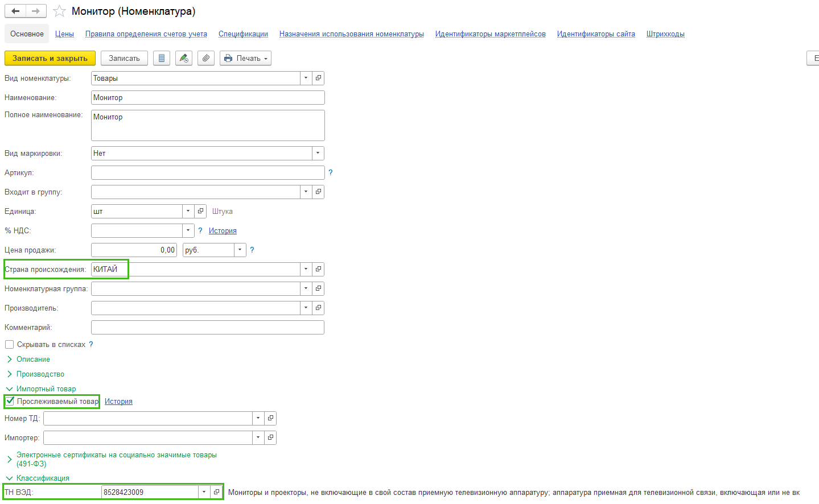Open ТН ВЭД record icon
Image resolution: width=819 pixels, height=504 pixels.
(216, 492)
